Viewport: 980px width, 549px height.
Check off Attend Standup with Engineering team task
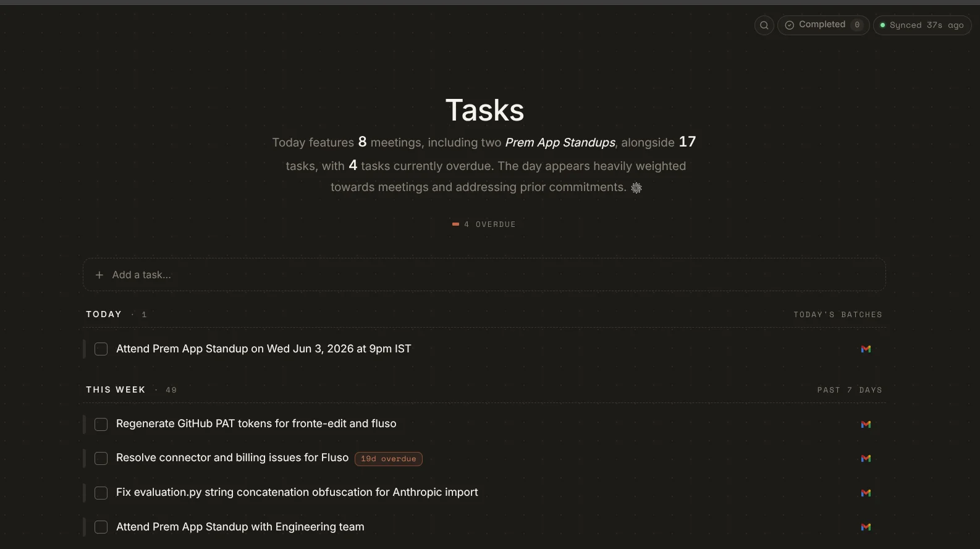point(101,527)
